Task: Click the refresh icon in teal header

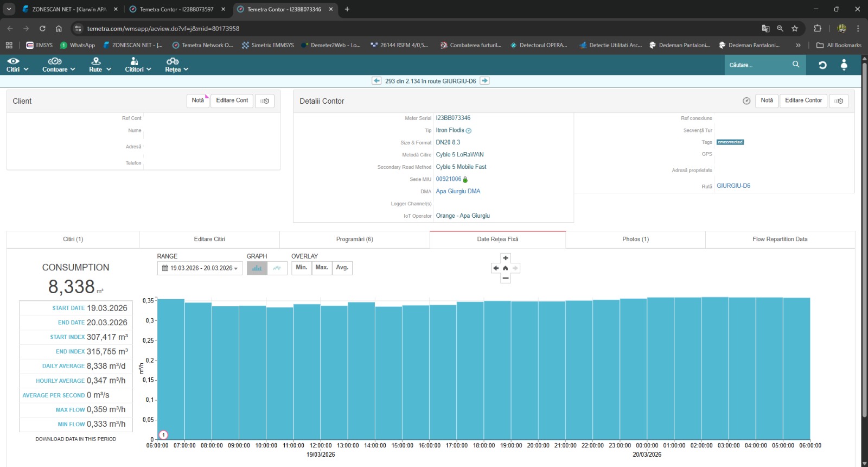Action: 822,65
